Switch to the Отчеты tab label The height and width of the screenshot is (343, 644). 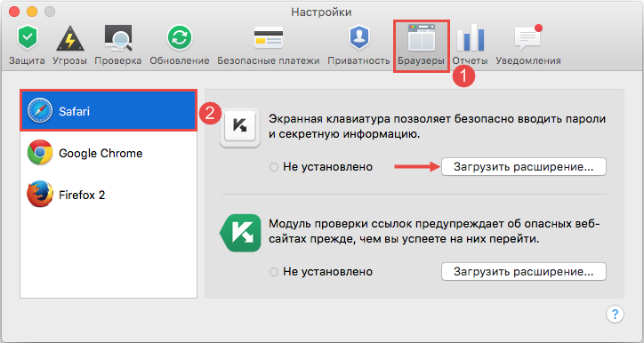tap(471, 60)
